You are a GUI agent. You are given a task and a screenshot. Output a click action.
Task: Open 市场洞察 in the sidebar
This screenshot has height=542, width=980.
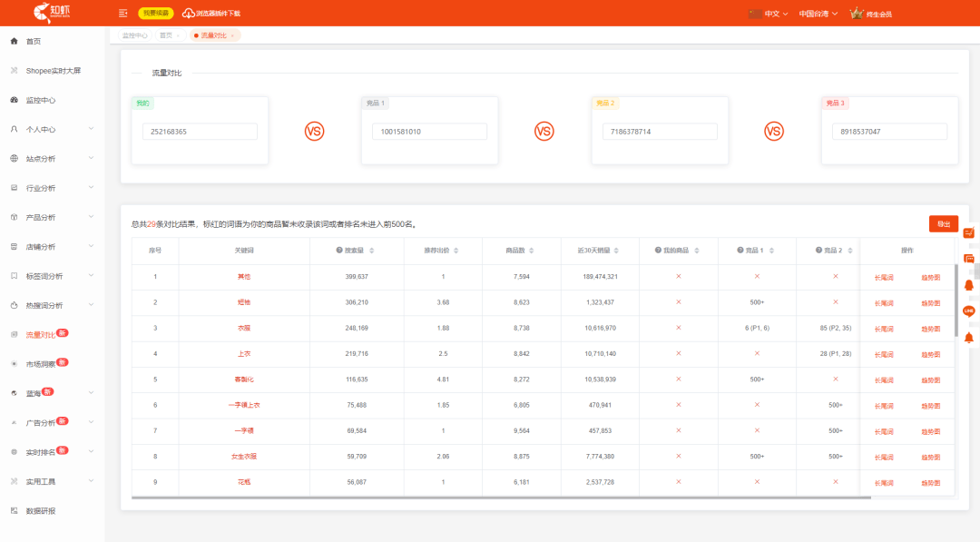[x=52, y=364]
